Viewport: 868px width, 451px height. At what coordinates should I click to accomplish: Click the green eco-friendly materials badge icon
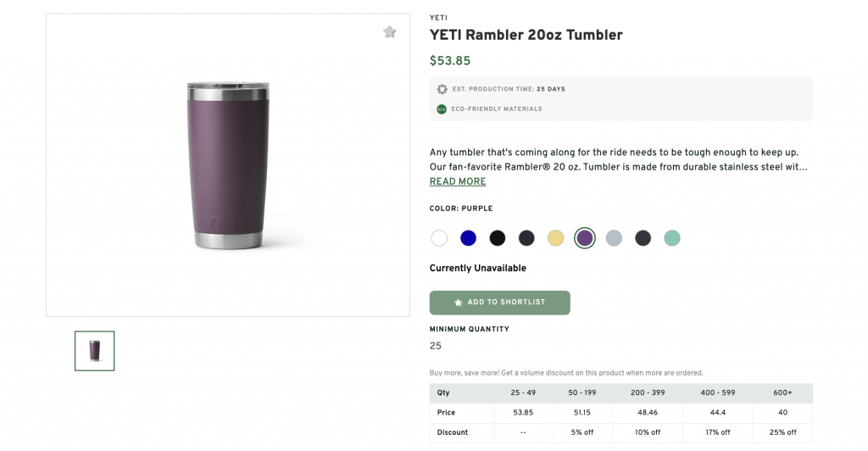pos(442,109)
